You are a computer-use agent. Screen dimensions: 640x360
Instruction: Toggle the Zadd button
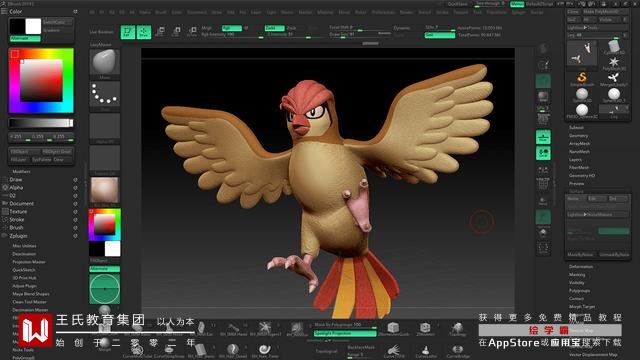[274, 28]
